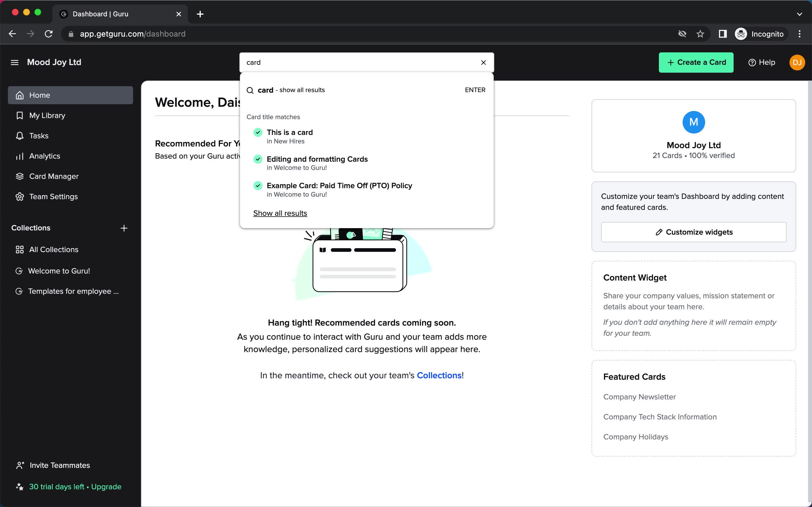
Task: Select the Tasks icon
Action: pos(19,135)
